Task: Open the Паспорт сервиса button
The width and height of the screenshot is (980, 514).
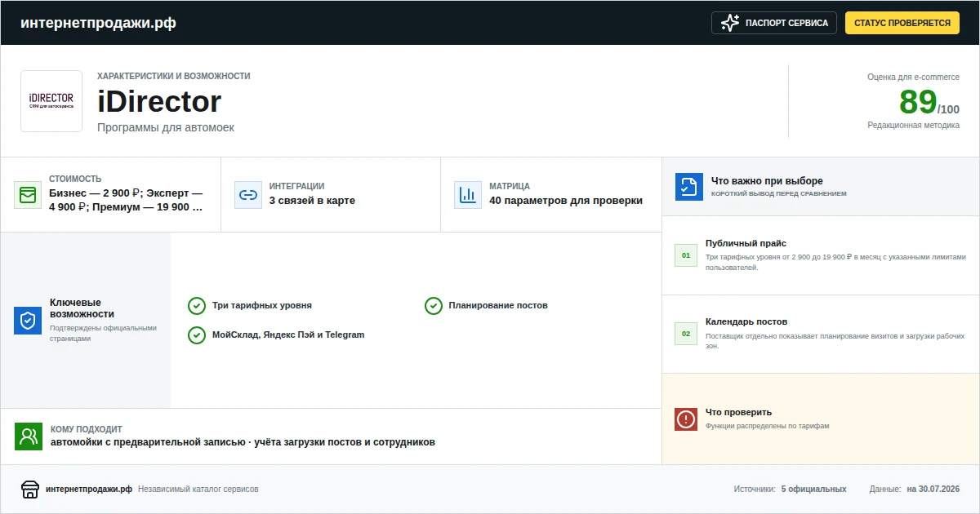Action: (x=774, y=23)
